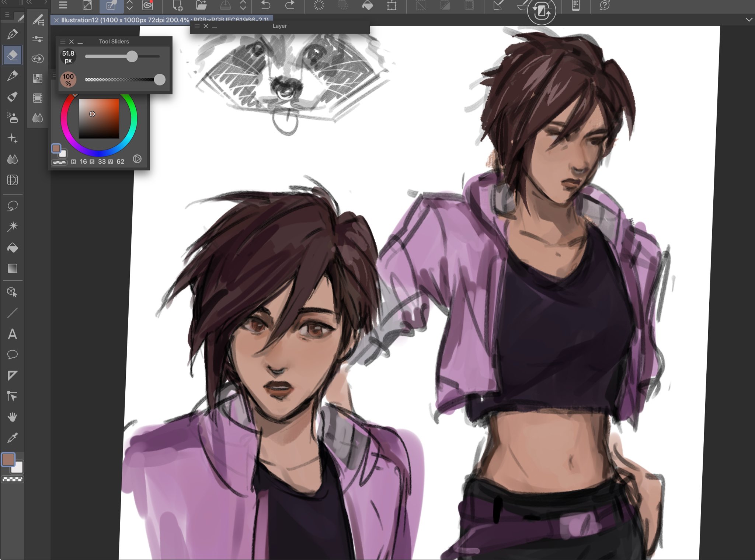The width and height of the screenshot is (755, 560).
Task: Choose the Airbrush tool
Action: tap(12, 118)
